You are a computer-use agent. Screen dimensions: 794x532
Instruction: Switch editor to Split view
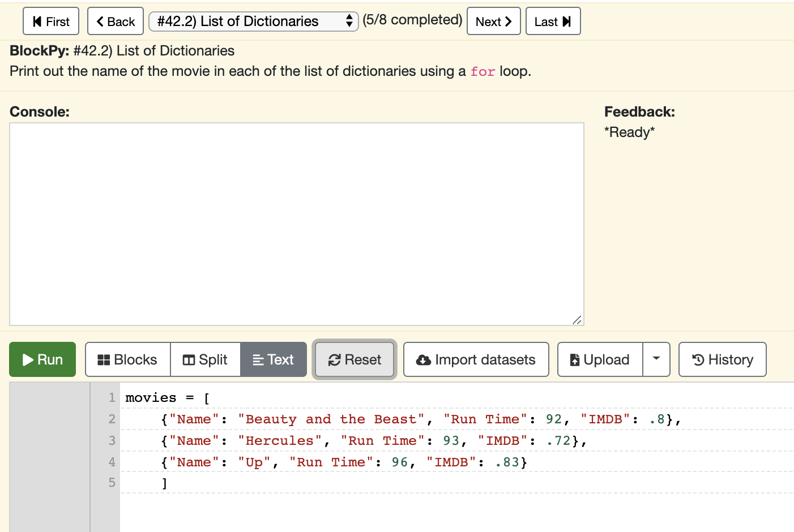205,359
